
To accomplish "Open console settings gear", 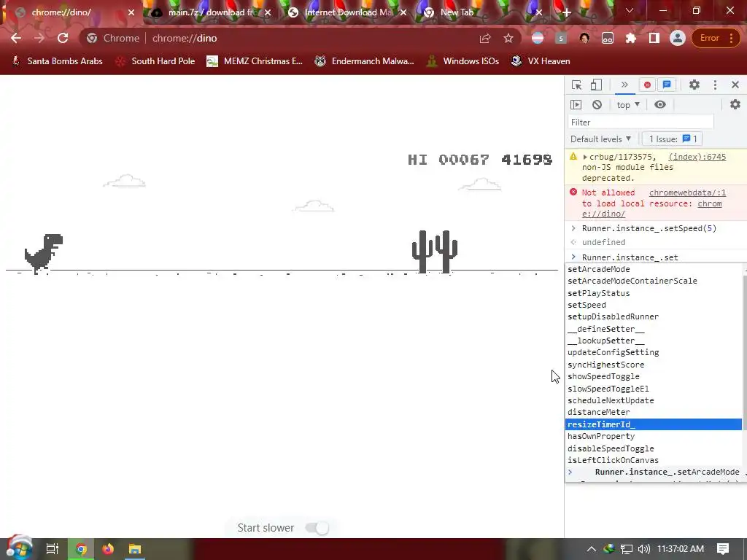I will pyautogui.click(x=735, y=104).
